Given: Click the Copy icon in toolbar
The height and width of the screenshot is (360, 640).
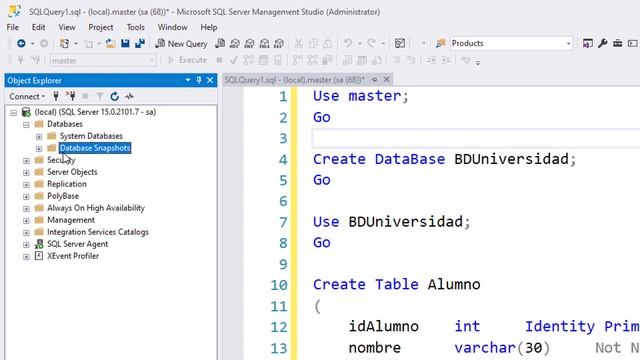Looking at the screenshot, I should coord(313,43).
